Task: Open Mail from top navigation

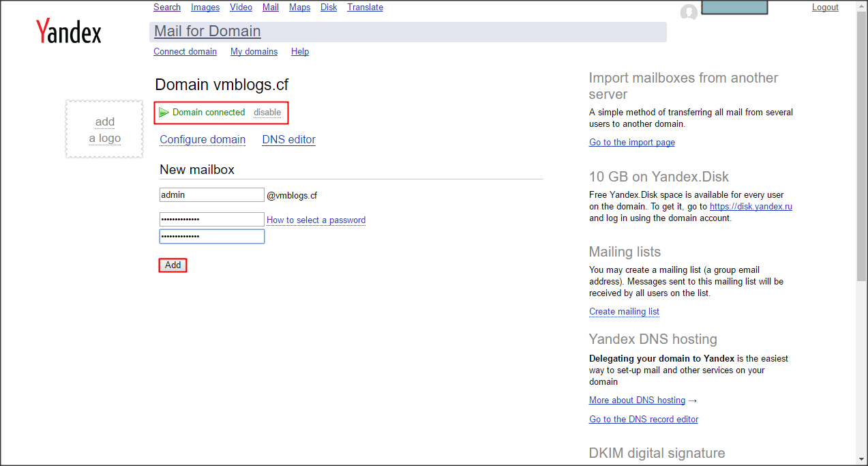Action: (x=270, y=8)
